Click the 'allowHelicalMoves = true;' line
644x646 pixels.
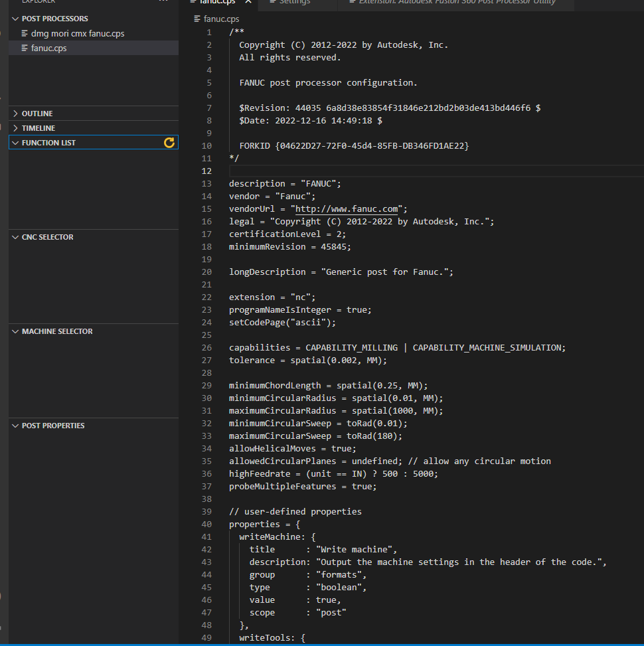tap(293, 449)
